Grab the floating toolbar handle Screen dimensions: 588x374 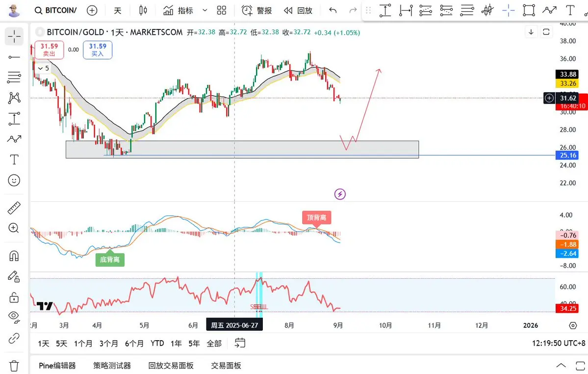point(368,10)
